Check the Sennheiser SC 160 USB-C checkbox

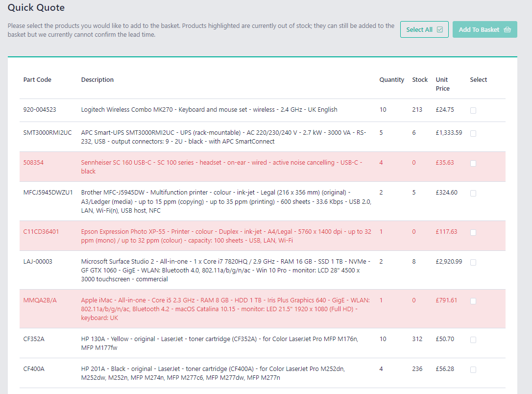(x=473, y=163)
